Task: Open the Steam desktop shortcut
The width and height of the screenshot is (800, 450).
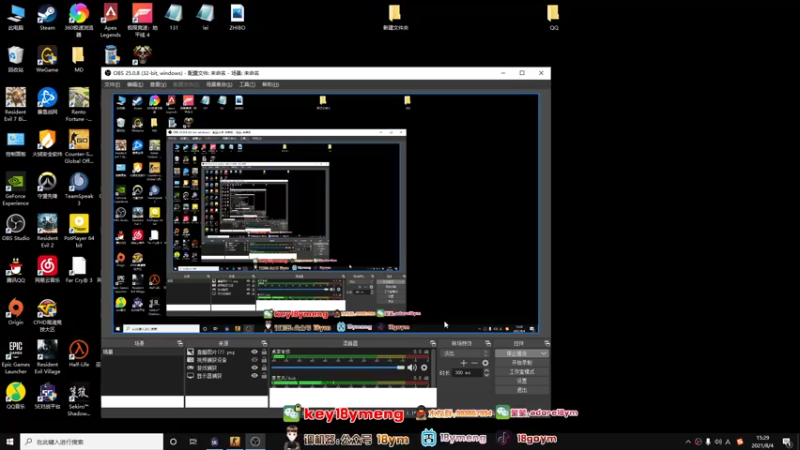Action: [x=47, y=17]
